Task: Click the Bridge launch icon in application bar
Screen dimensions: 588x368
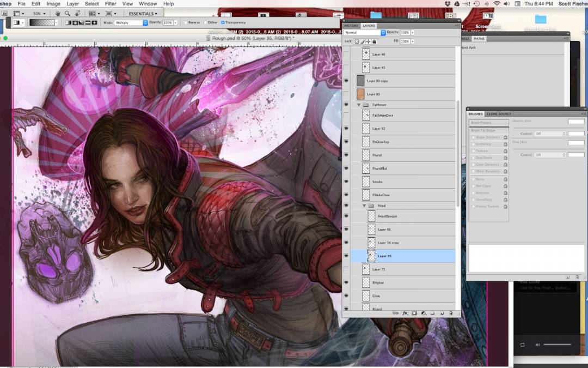Action: click(x=4, y=14)
